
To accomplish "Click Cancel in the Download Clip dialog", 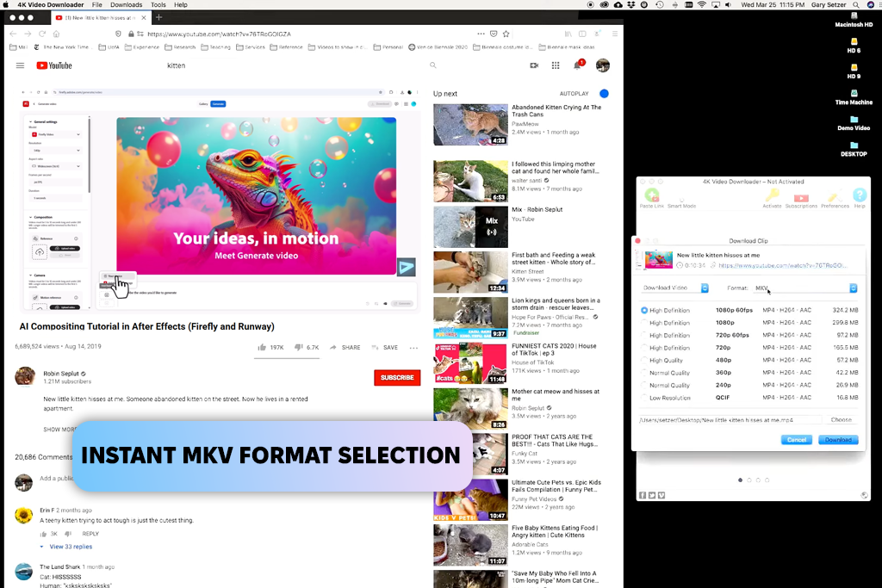I will 797,440.
